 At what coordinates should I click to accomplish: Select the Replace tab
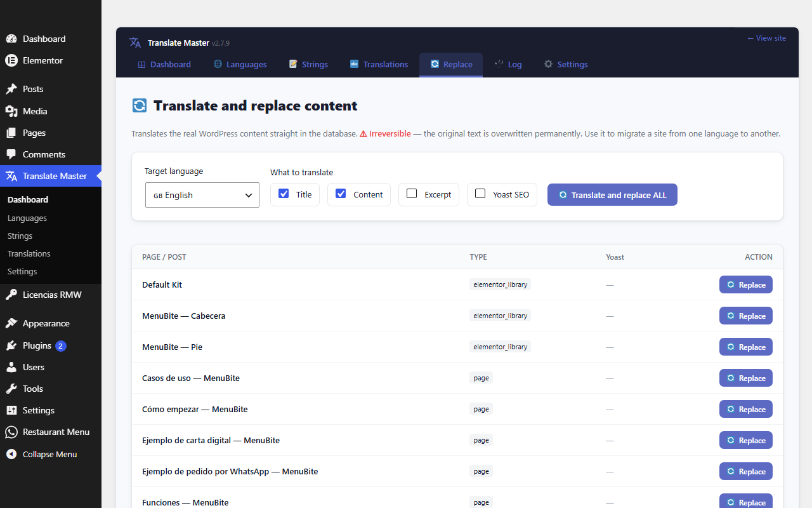[451, 64]
